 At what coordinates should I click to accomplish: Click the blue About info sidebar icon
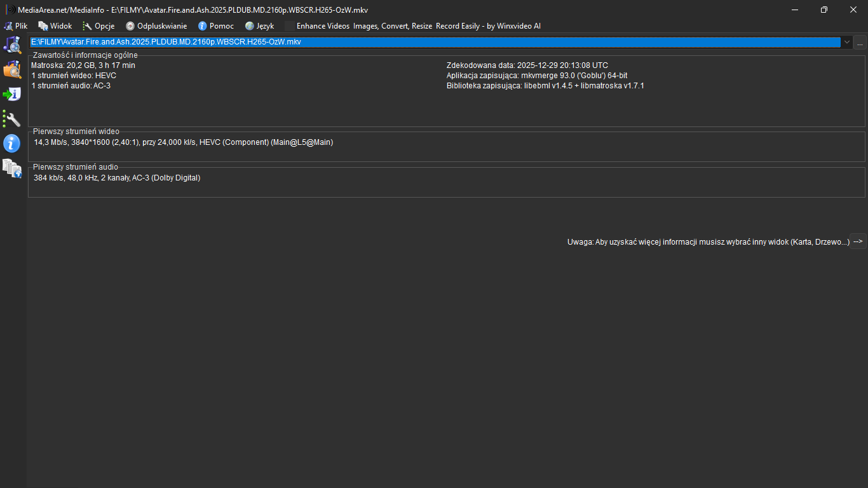[x=12, y=143]
